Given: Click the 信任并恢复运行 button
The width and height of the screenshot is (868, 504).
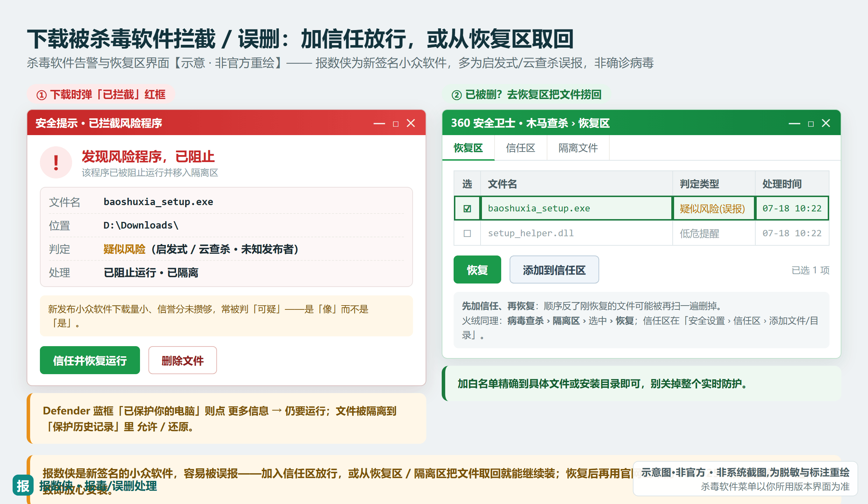Looking at the screenshot, I should tap(90, 360).
